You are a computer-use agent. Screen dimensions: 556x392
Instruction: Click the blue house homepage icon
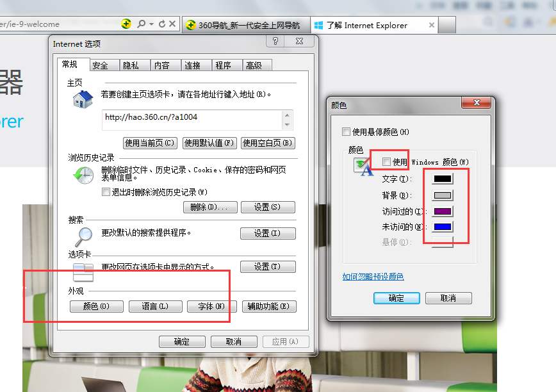click(x=83, y=99)
